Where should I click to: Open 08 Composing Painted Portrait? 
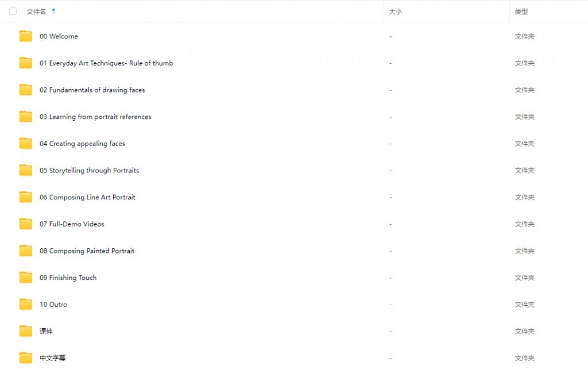tap(87, 251)
